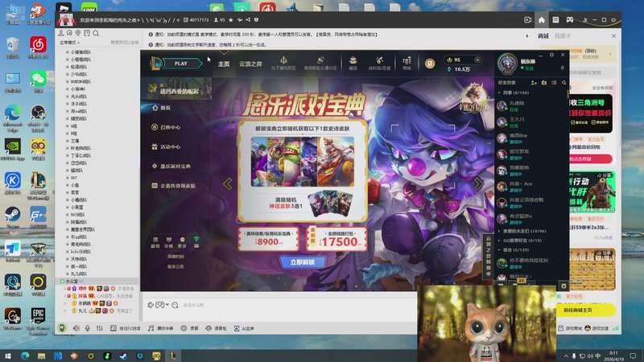Open AI变声 voice changer

coord(244,328)
